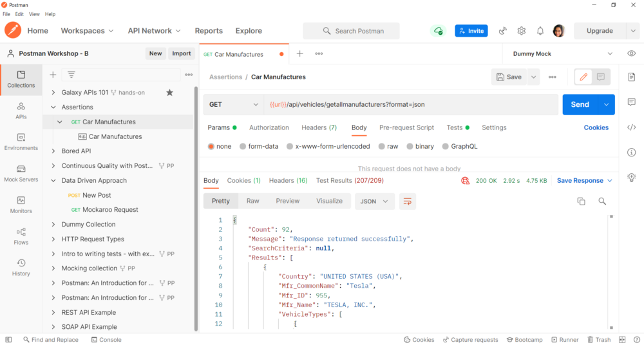Choose the GraphQL body option
Viewport: 644px width, 345px height.
460,147
